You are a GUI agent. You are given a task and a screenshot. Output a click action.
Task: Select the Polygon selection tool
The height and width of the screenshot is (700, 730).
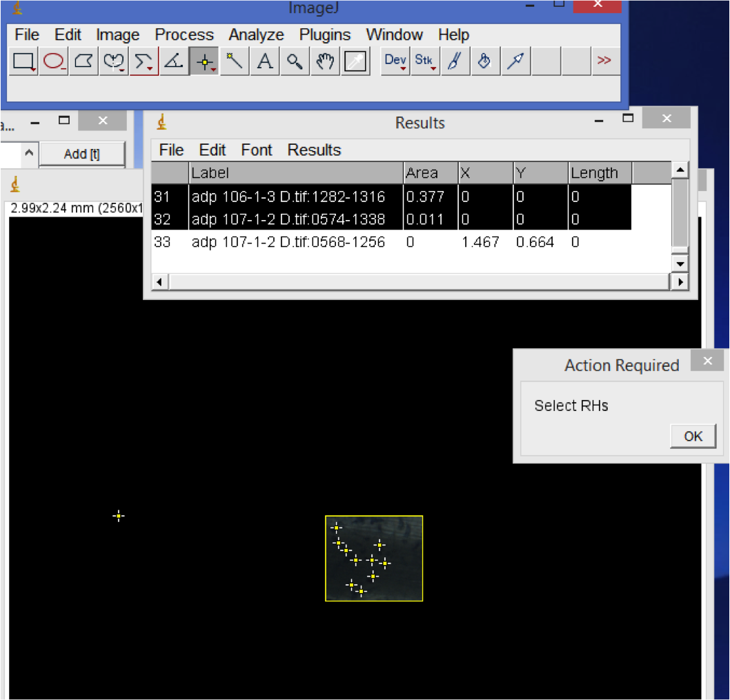pos(83,61)
